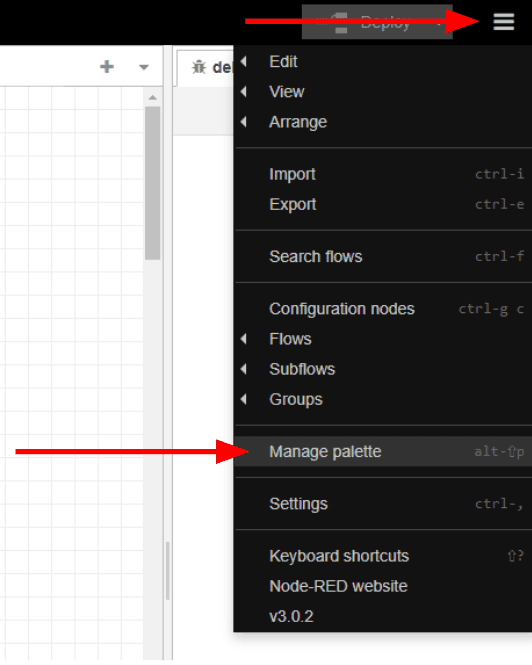532x665 pixels.
Task: Open Settings from the menu
Action: pyautogui.click(x=383, y=504)
